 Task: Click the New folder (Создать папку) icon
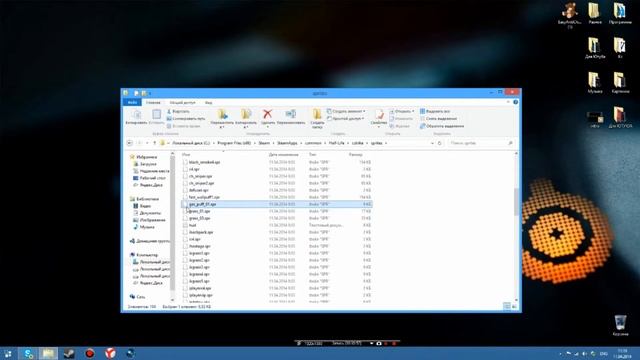tap(317, 114)
